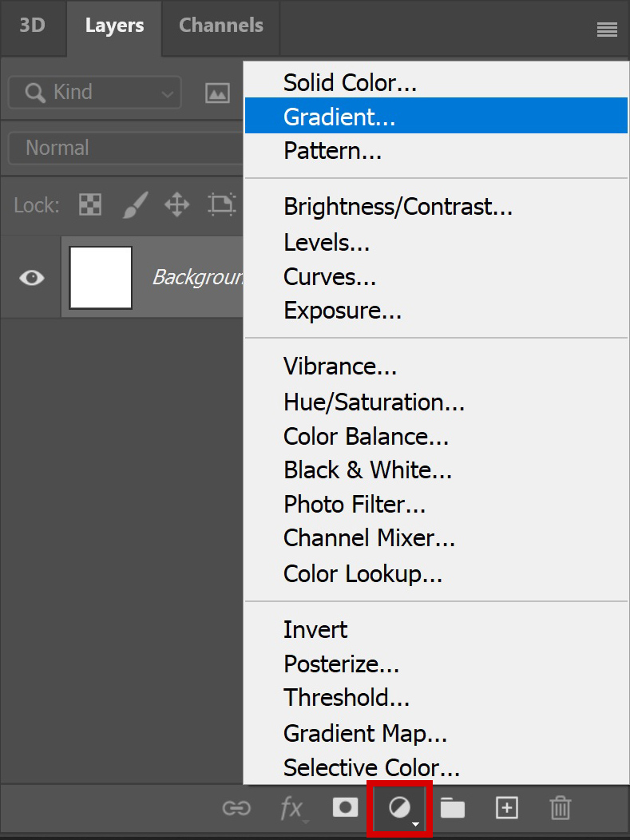This screenshot has height=840, width=630.
Task: Lock transparent pixels
Action: 89,205
